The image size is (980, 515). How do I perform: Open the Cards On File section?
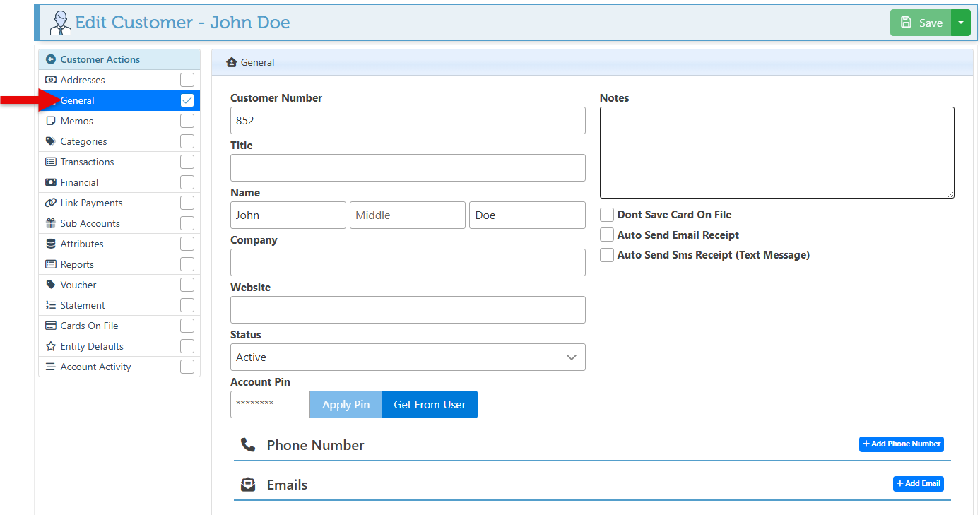pyautogui.click(x=90, y=326)
